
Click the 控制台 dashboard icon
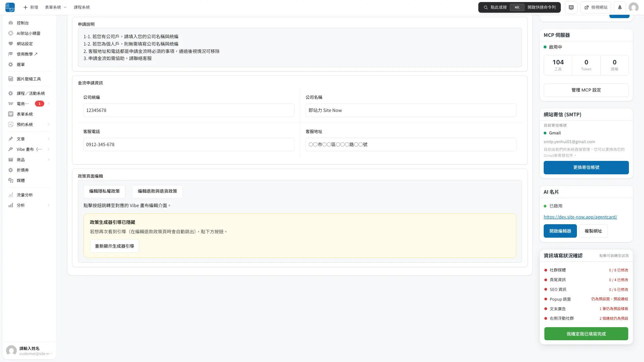pyautogui.click(x=11, y=23)
